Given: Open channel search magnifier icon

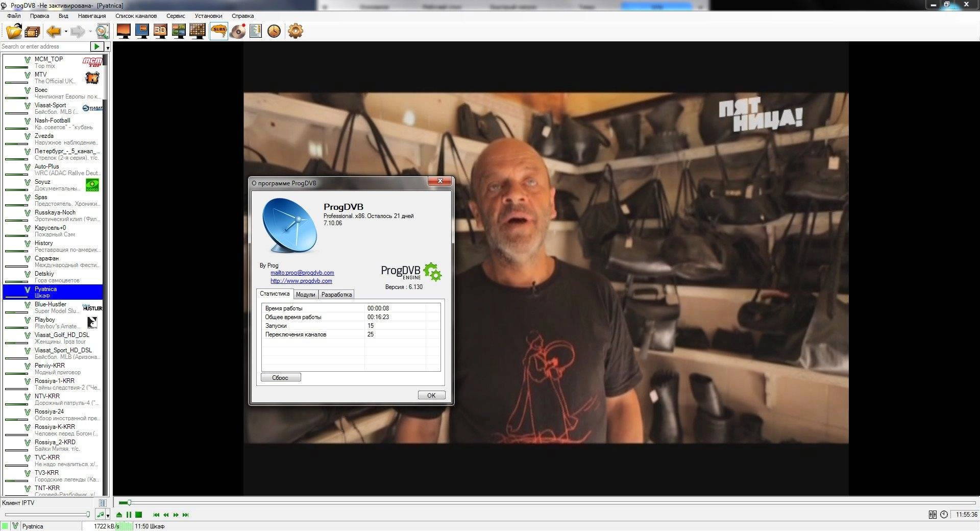Looking at the screenshot, I should pyautogui.click(x=103, y=31).
